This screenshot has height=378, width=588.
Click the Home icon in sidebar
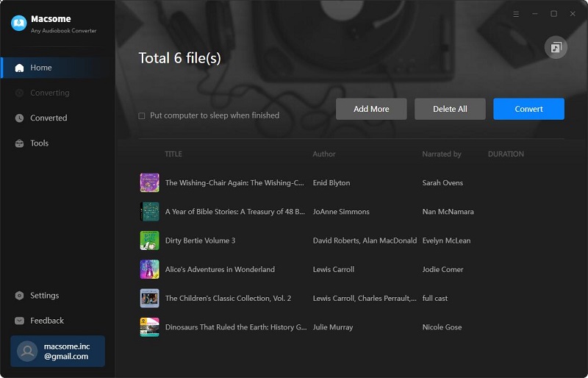20,68
